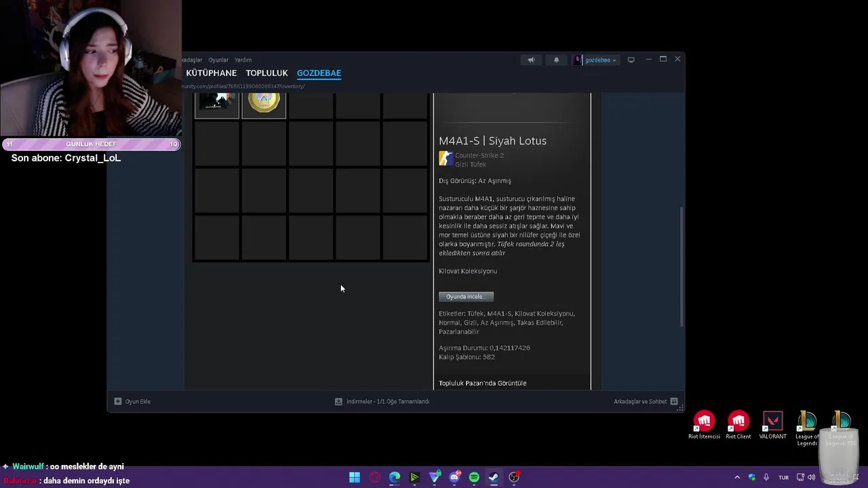Open OBS Studio from the taskbar

pos(514,477)
